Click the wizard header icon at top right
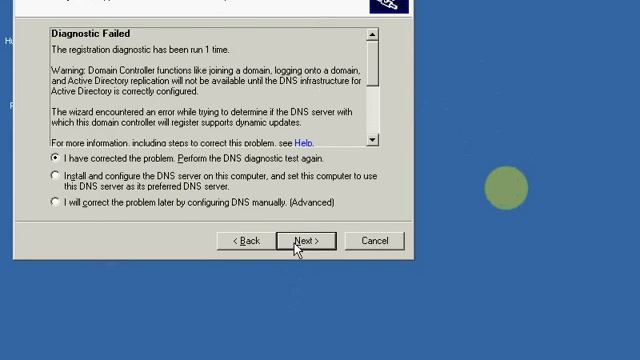The image size is (640, 360). click(x=389, y=6)
